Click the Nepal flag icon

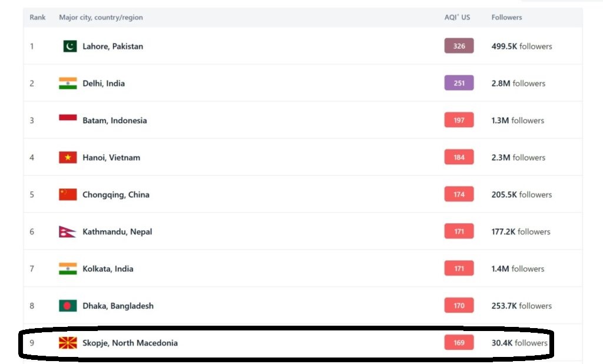point(67,231)
